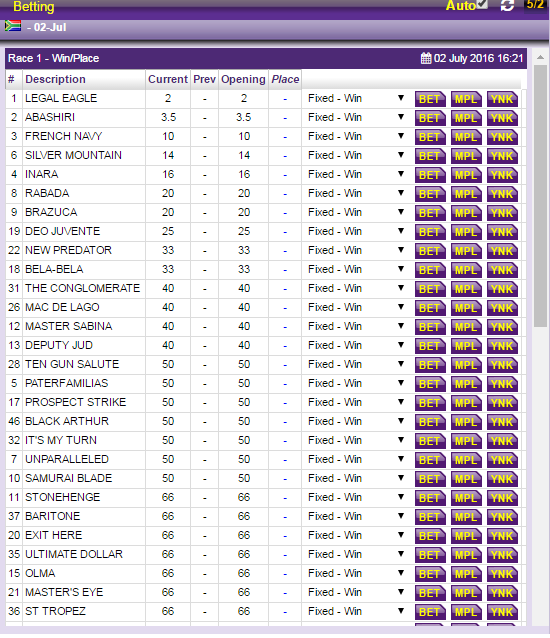The height and width of the screenshot is (638, 550).
Task: Click BET for LEGAL EAGLE
Action: click(x=430, y=99)
